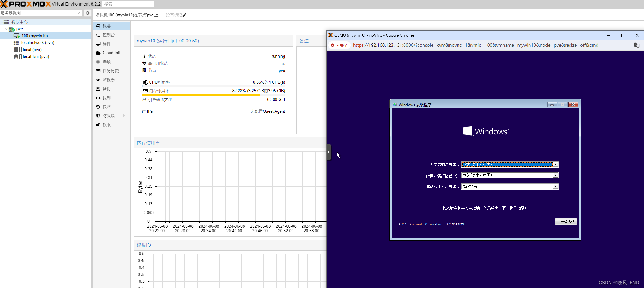Close the Windows 安装程序 dialog

(x=573, y=105)
